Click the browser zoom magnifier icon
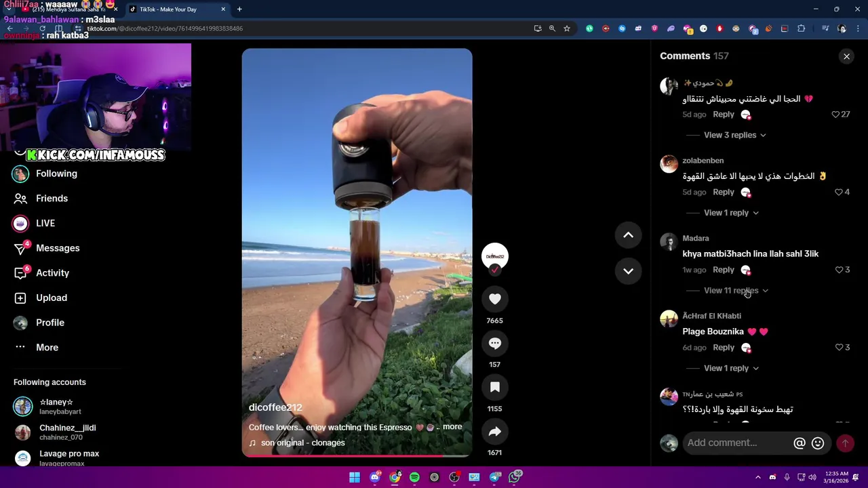Image resolution: width=868 pixels, height=488 pixels. pyautogui.click(x=552, y=28)
